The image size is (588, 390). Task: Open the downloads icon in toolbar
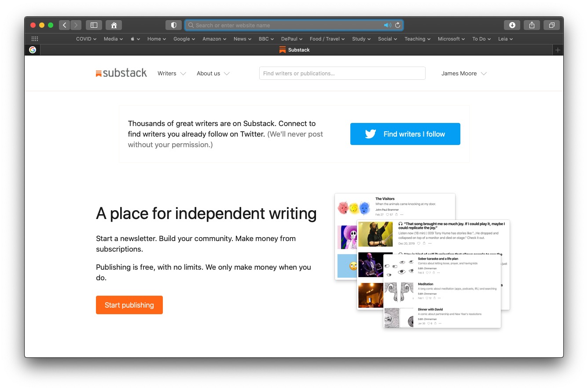click(512, 25)
